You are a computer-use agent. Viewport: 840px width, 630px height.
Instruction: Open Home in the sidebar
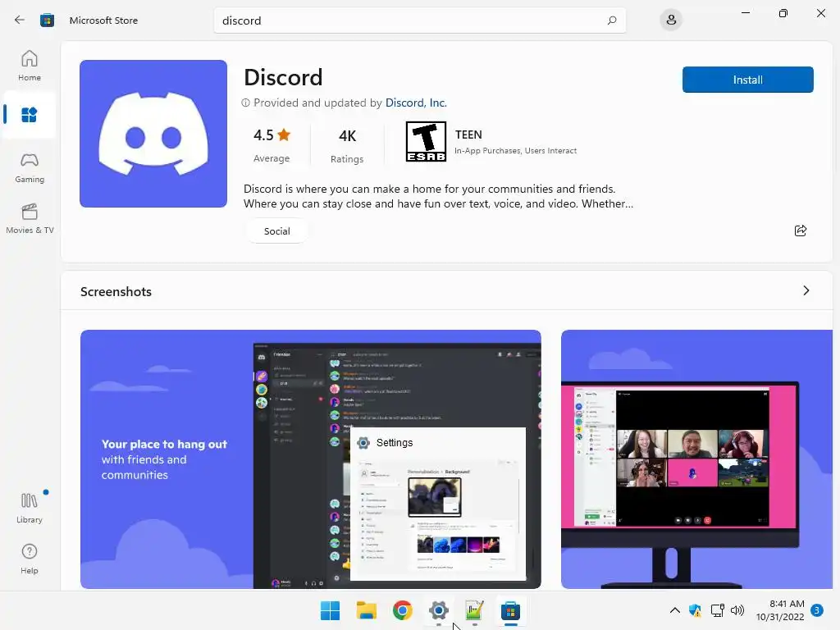[30, 66]
